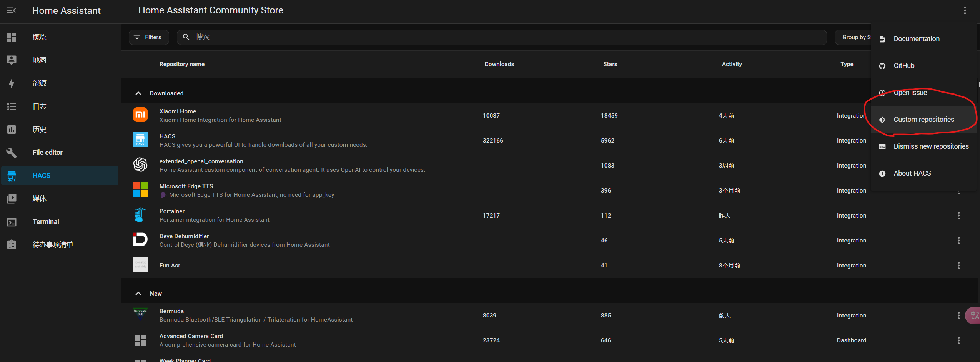The image size is (980, 362).
Task: Select Custom repositories from menu
Action: [923, 120]
